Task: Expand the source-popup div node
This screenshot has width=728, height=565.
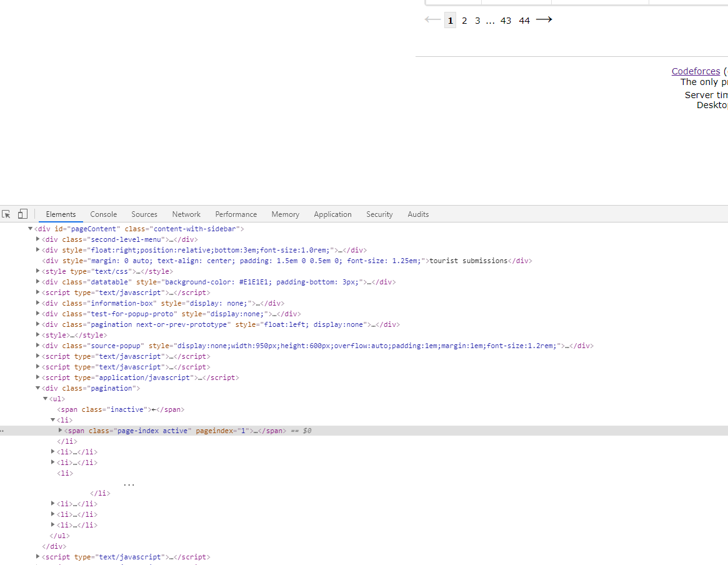Action: click(x=37, y=346)
